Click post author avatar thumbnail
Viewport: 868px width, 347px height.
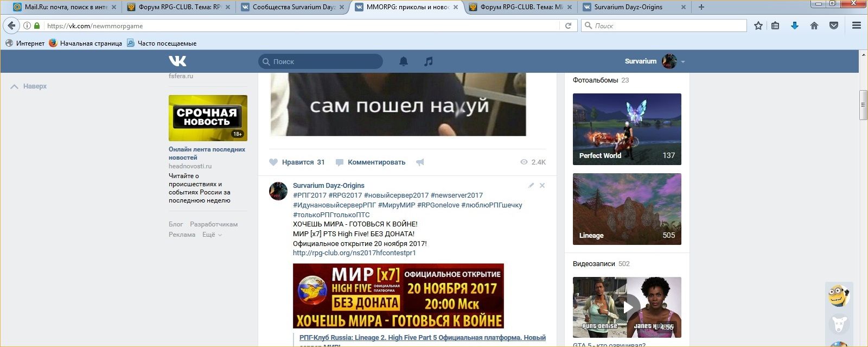click(278, 191)
